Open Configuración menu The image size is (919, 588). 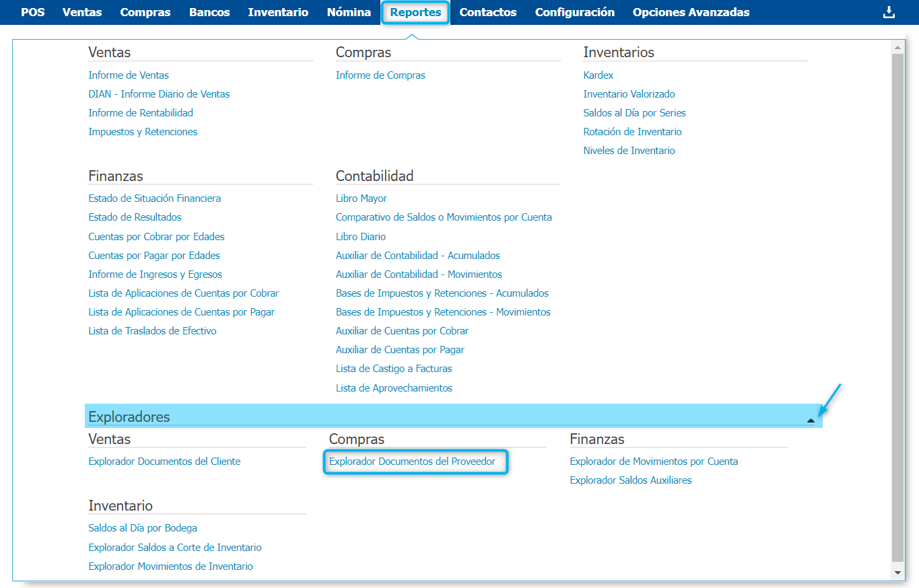pyautogui.click(x=574, y=12)
